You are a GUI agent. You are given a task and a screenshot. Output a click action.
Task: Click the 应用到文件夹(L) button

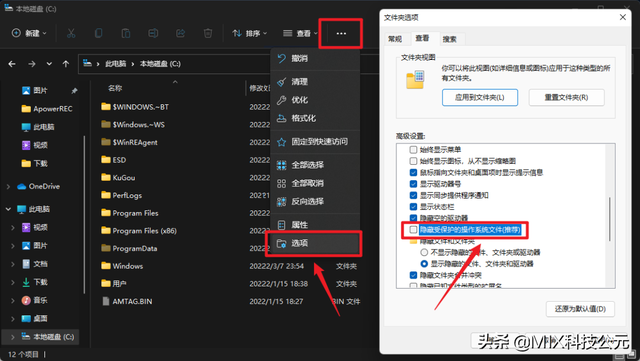coord(480,98)
